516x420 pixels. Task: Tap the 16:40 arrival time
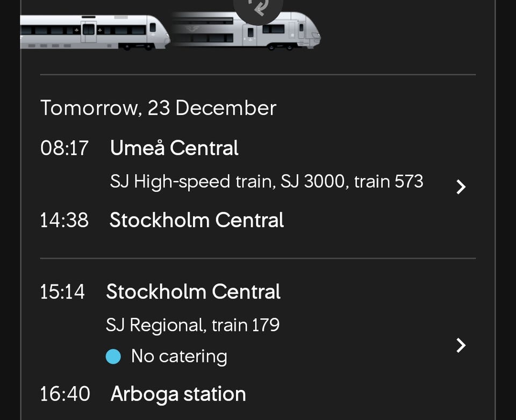point(64,394)
